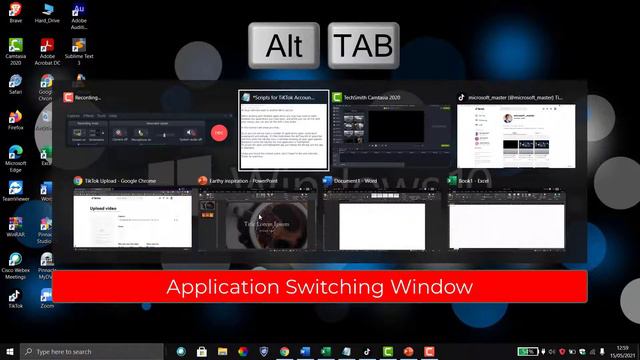Switch to Excel via taskbar icon
Image resolution: width=640 pixels, height=360 pixels.
click(x=326, y=351)
